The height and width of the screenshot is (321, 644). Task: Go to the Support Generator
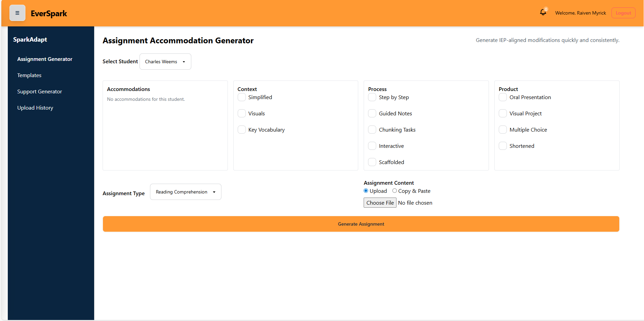pos(39,91)
